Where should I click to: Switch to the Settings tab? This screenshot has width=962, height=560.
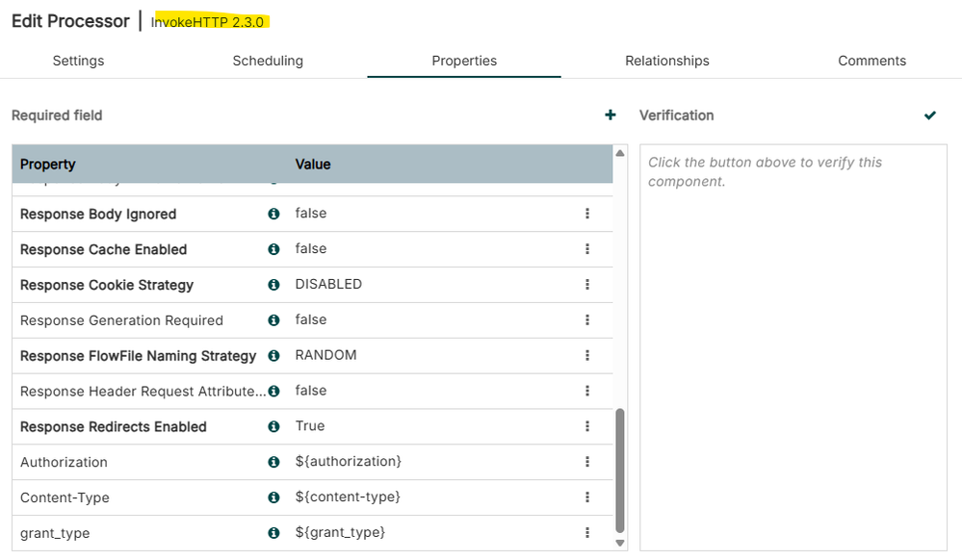(78, 61)
